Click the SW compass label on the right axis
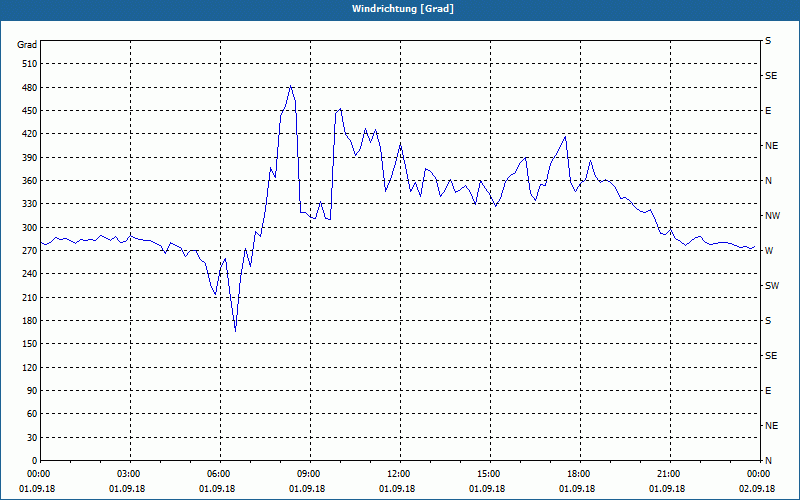 [772, 286]
